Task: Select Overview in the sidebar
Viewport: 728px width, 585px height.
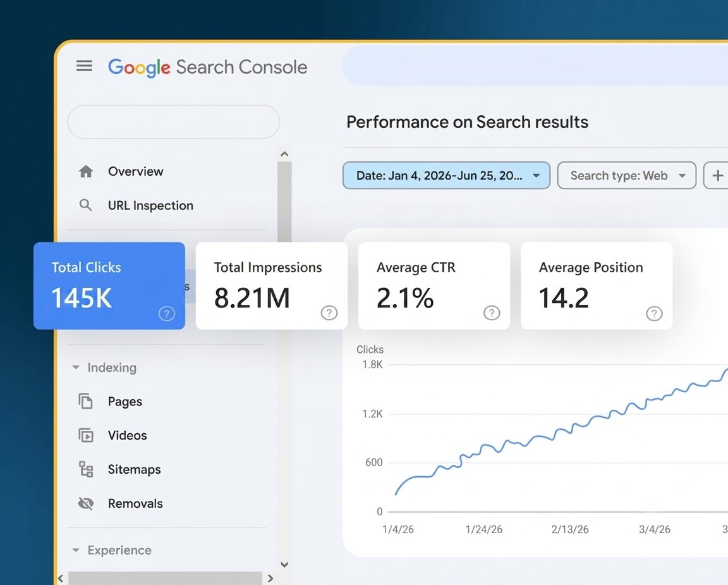Action: 136,171
